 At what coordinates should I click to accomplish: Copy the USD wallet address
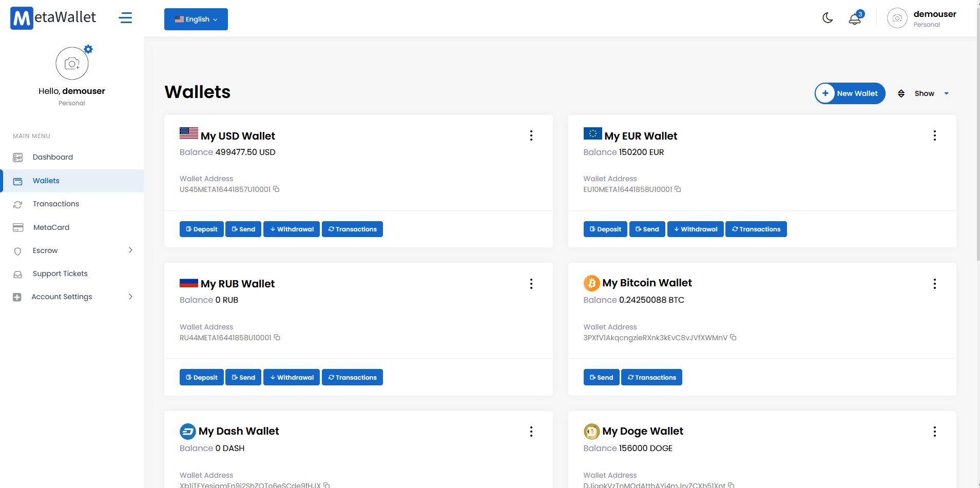pyautogui.click(x=276, y=189)
